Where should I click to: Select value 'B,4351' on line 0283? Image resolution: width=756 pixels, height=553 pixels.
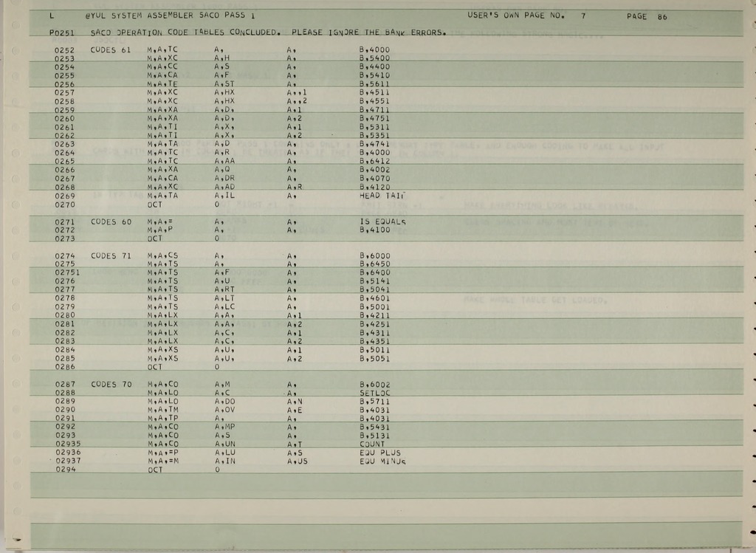[x=374, y=341]
